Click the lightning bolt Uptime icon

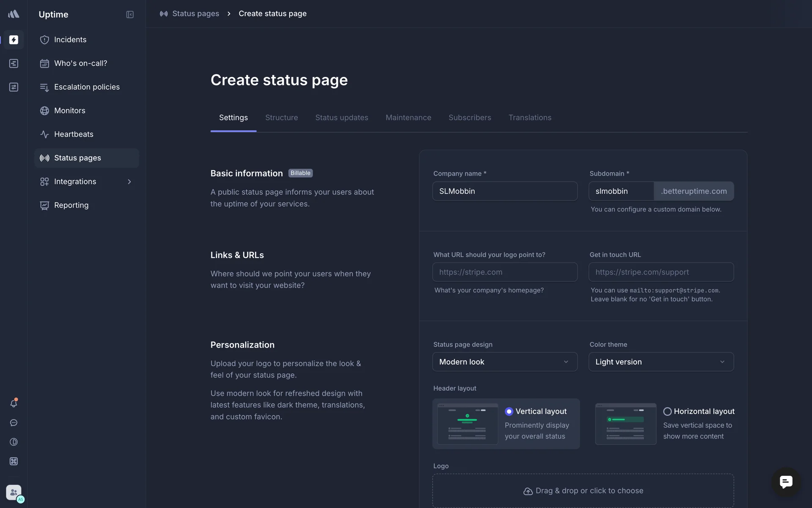coord(14,40)
